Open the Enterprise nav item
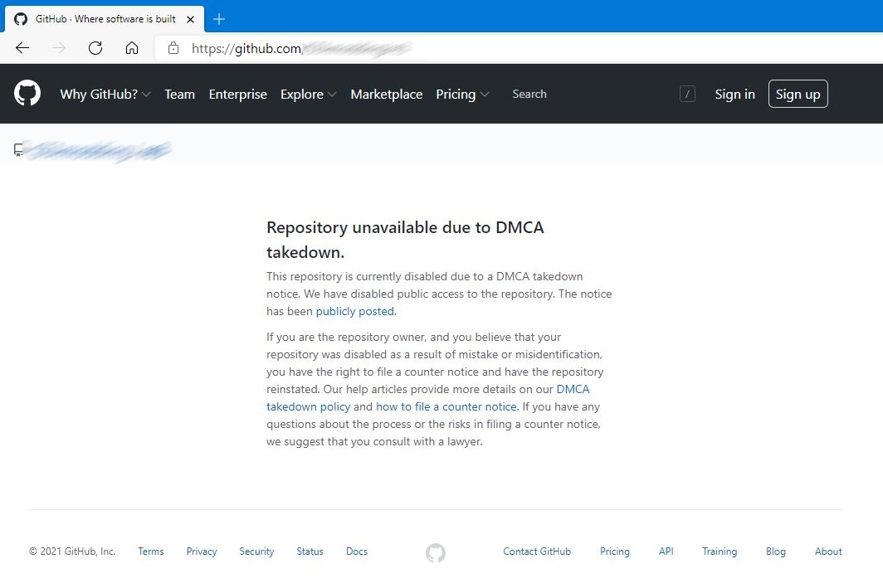 (x=238, y=95)
